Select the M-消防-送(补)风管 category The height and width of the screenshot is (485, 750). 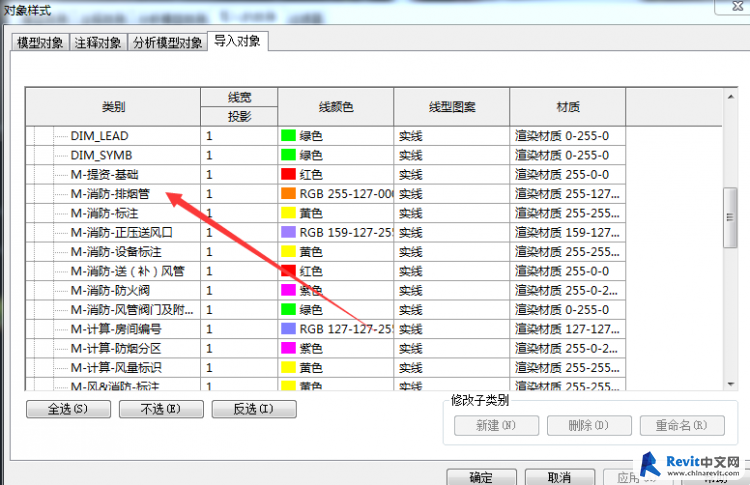click(x=128, y=271)
